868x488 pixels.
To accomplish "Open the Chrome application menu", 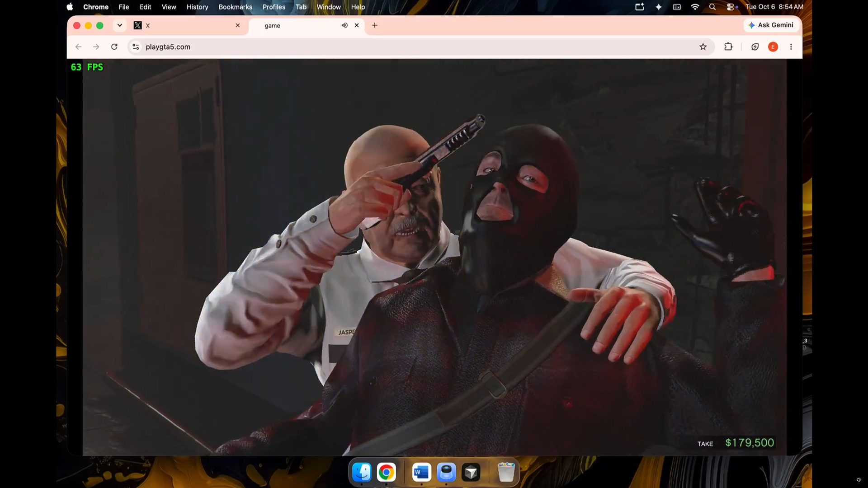I will [x=96, y=7].
